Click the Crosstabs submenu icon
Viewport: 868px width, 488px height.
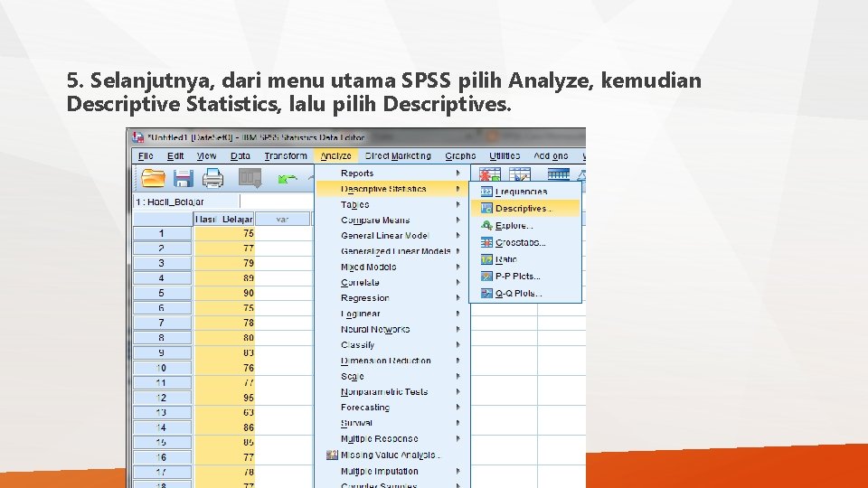(486, 242)
